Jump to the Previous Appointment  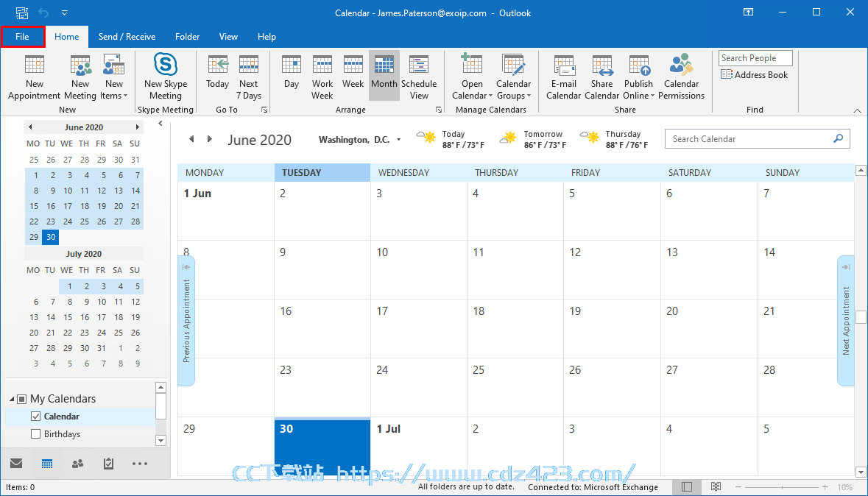(x=186, y=321)
